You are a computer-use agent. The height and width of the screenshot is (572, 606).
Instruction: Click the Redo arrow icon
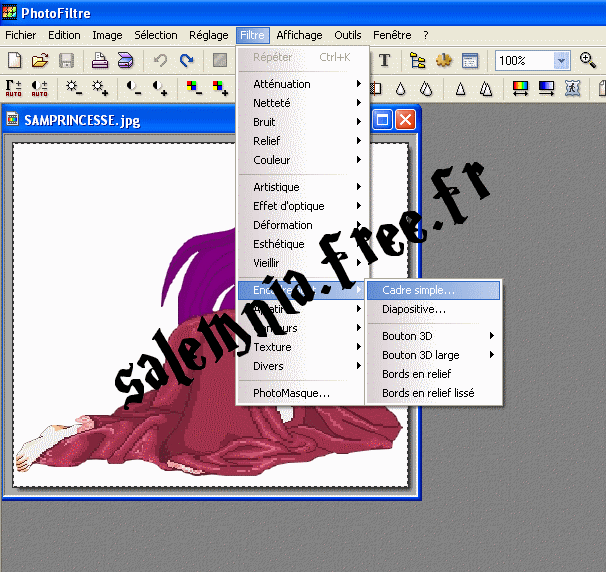(x=186, y=61)
